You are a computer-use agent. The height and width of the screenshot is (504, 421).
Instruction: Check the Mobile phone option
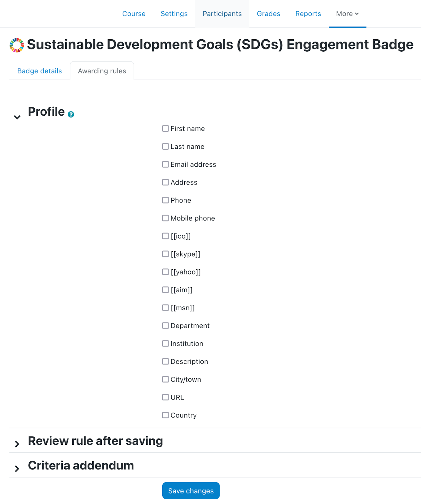pyautogui.click(x=165, y=218)
